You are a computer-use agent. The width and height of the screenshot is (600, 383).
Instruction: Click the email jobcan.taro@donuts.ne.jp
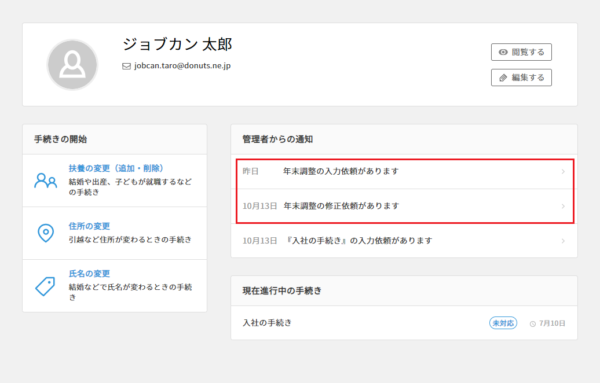pyautogui.click(x=182, y=66)
